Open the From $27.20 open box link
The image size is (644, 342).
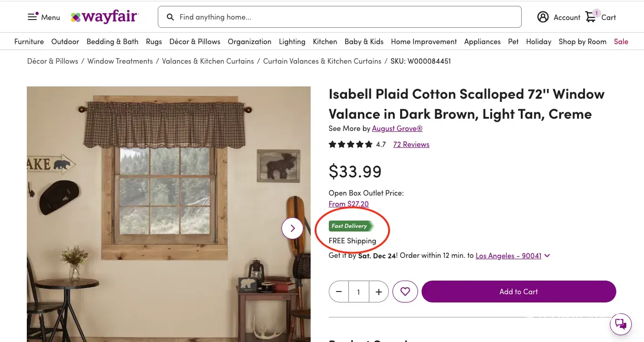click(x=348, y=204)
